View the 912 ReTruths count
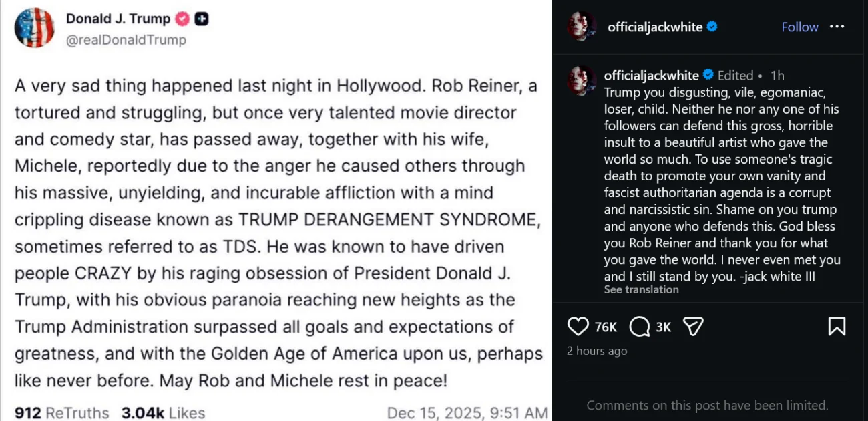 [x=61, y=412]
